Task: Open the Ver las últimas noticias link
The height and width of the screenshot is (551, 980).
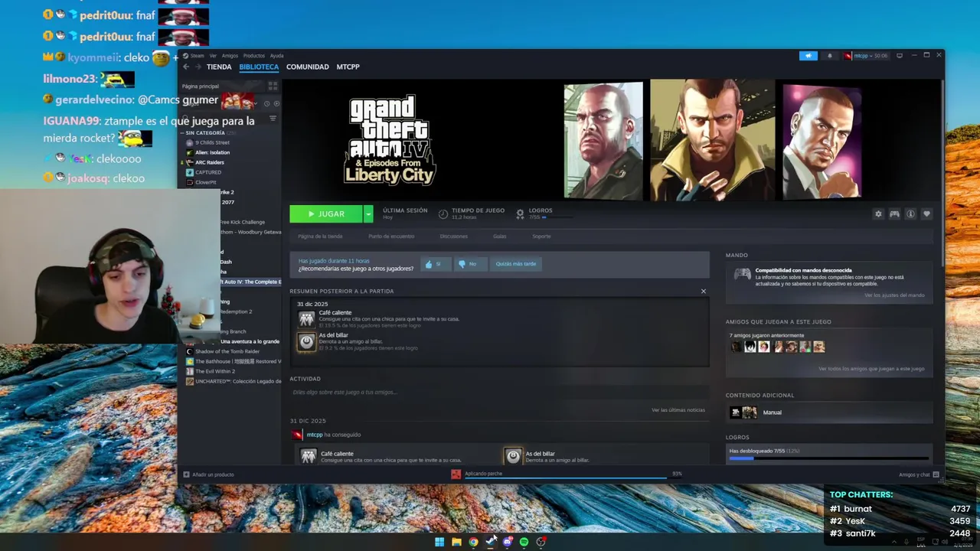Action: tap(678, 410)
